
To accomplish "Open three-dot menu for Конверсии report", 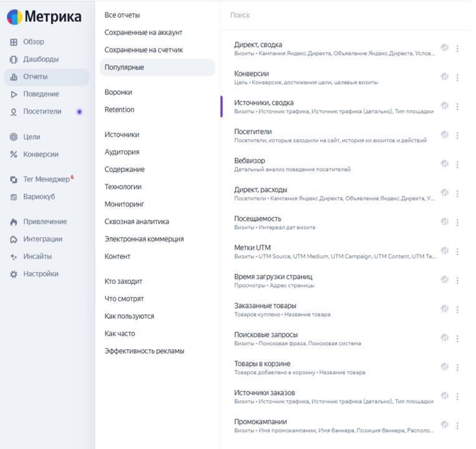I will pos(457,77).
